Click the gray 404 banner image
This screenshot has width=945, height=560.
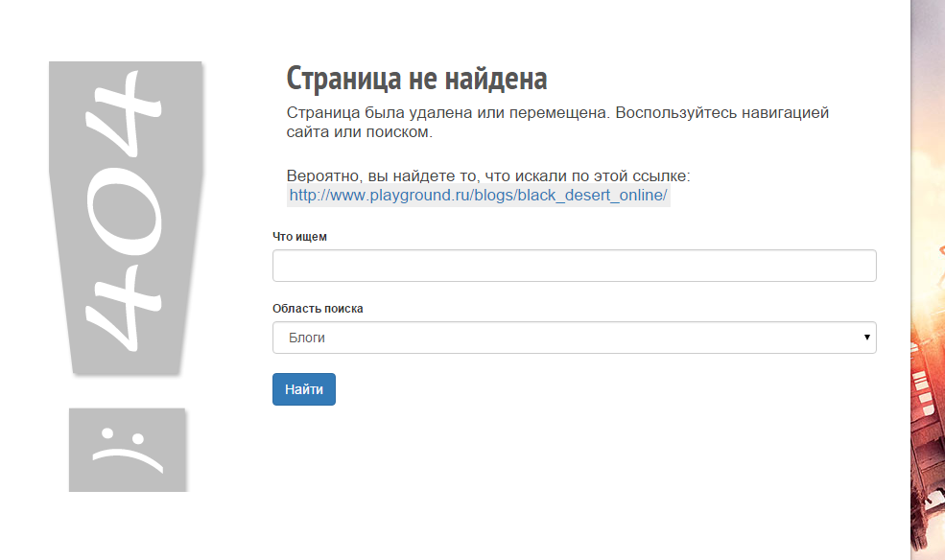(x=126, y=218)
